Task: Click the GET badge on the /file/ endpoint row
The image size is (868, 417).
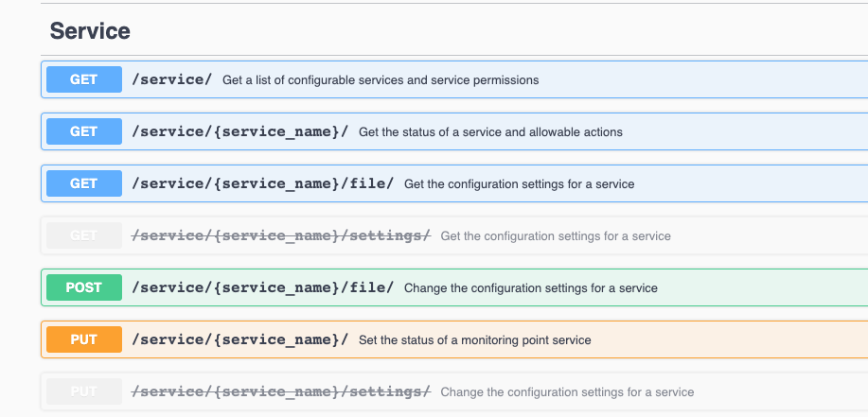Action: tap(83, 183)
